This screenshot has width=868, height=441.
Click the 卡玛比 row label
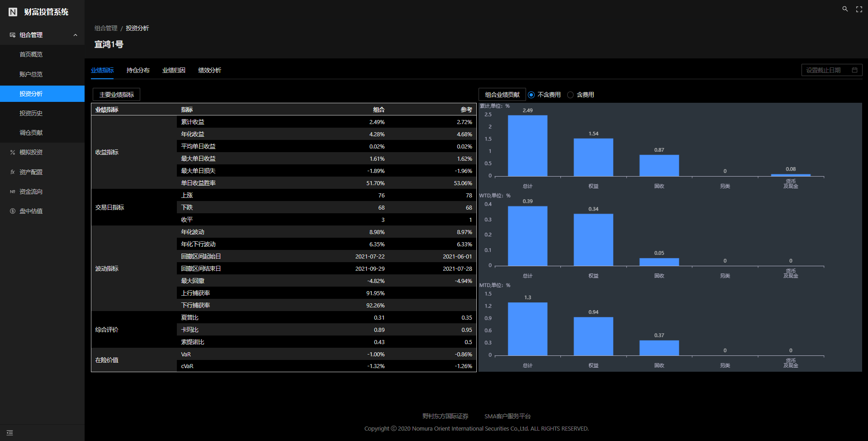click(x=190, y=330)
